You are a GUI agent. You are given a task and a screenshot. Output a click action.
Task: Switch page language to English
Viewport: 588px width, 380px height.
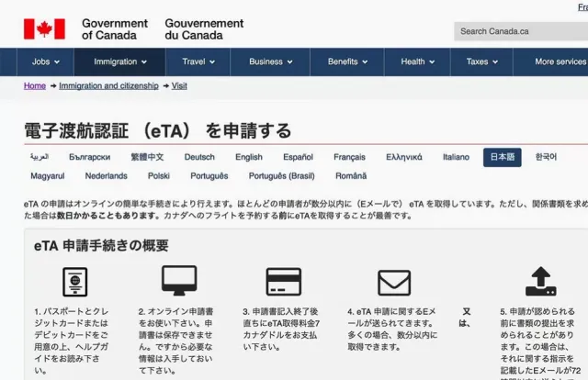pos(249,157)
